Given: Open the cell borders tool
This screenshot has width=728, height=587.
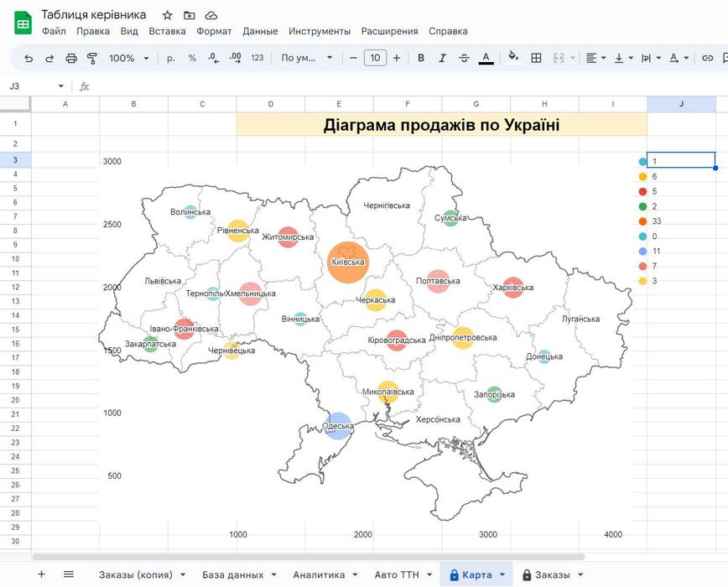Looking at the screenshot, I should tap(536, 58).
